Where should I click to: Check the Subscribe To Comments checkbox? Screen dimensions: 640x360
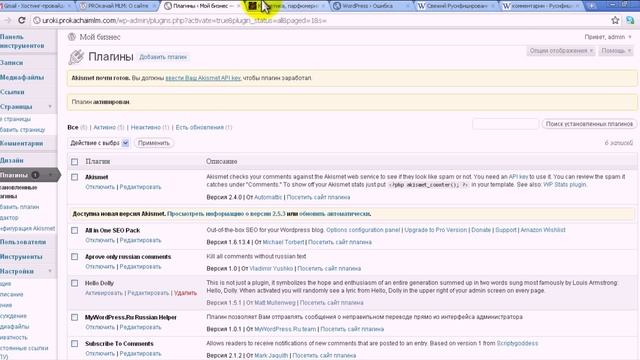pos(74,344)
